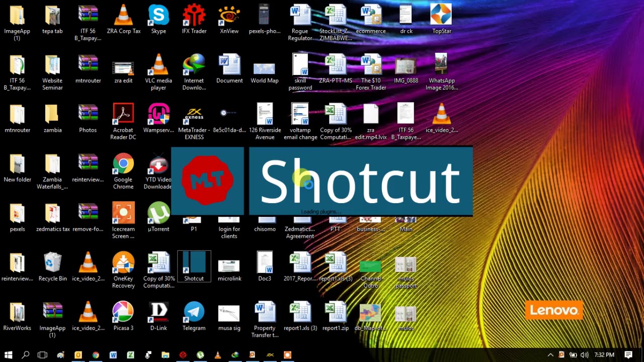Open the RiverWorks folder
This screenshot has width=644, height=362.
click(x=18, y=316)
